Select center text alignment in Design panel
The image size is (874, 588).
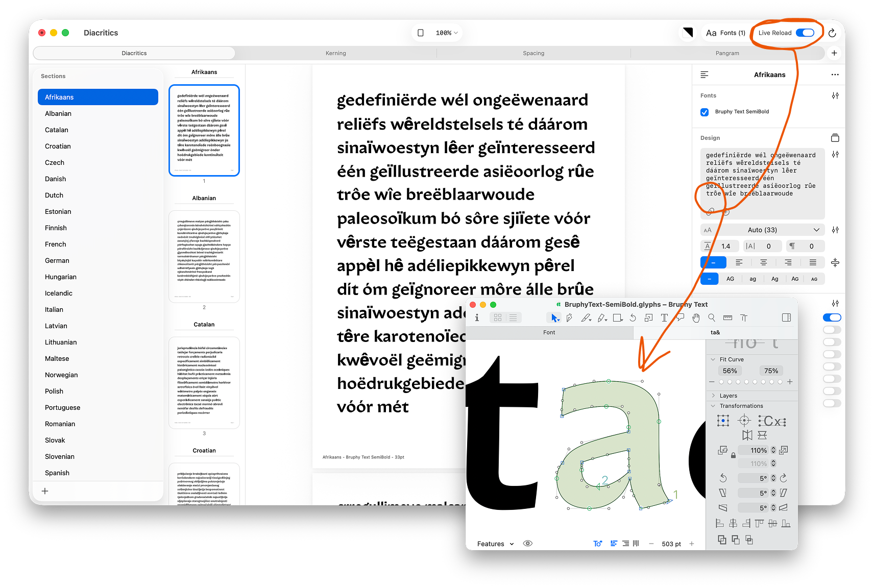(x=763, y=262)
